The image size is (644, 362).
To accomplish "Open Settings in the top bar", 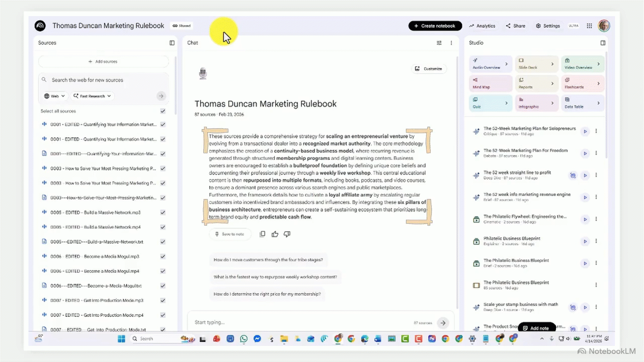I will [x=547, y=26].
